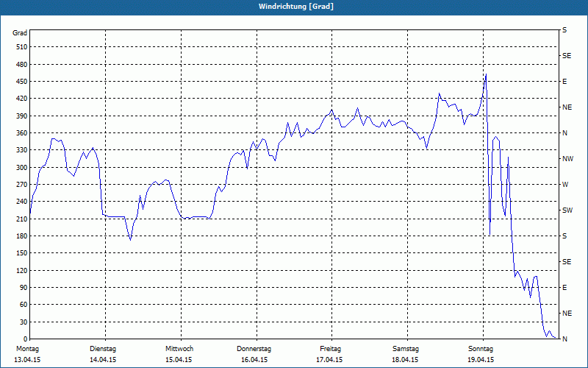Click the 'SW' compass direction label

pyautogui.click(x=567, y=210)
